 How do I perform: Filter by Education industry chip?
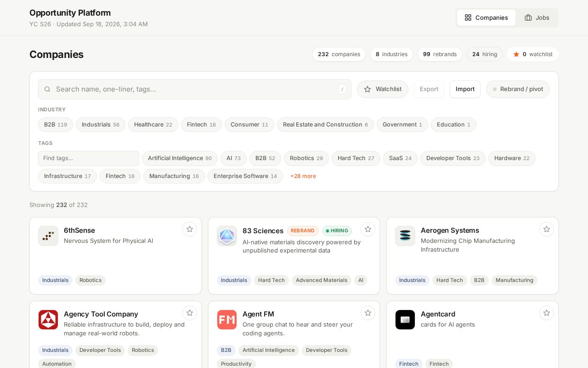tap(453, 125)
